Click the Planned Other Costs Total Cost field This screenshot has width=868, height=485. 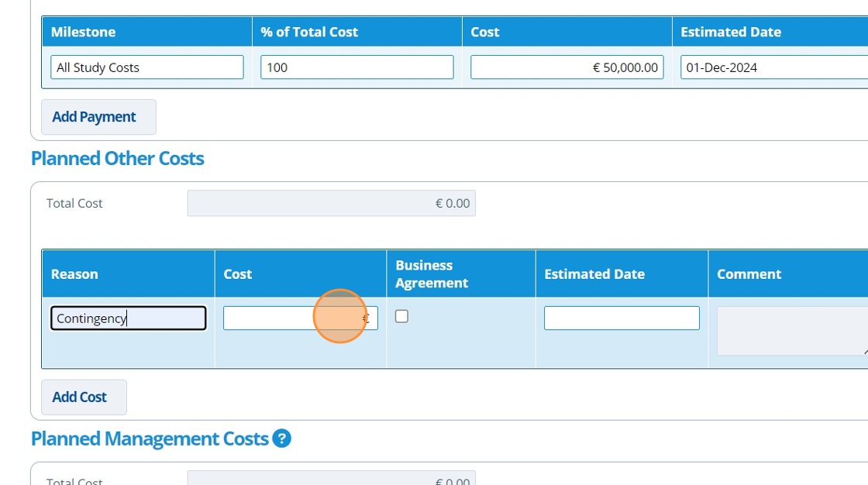coord(331,204)
